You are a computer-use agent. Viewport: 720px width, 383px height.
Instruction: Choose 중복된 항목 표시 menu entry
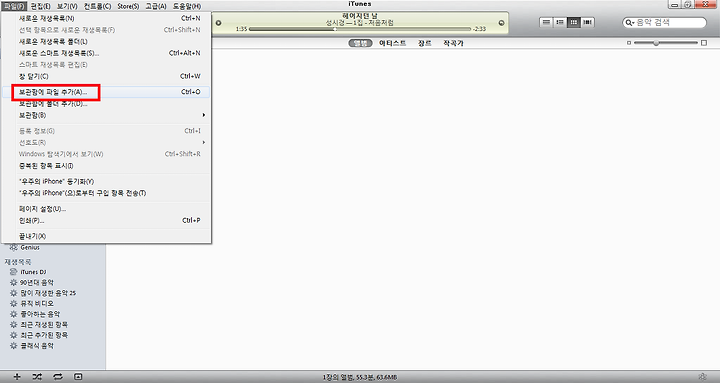coord(106,166)
